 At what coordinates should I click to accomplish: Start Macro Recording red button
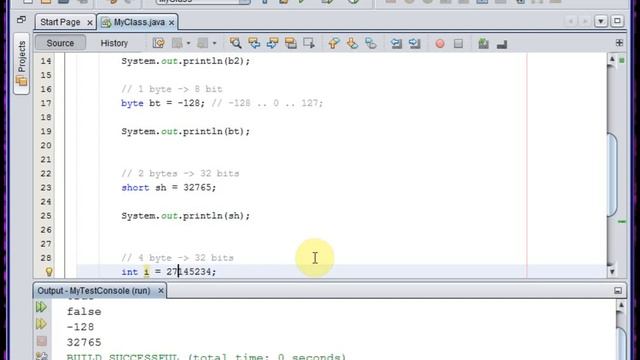[x=440, y=43]
